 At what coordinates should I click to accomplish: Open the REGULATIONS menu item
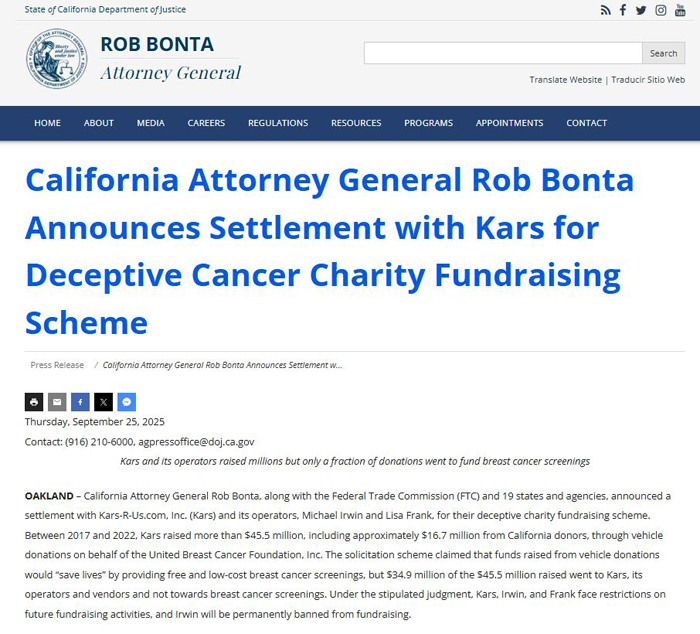[x=278, y=123]
